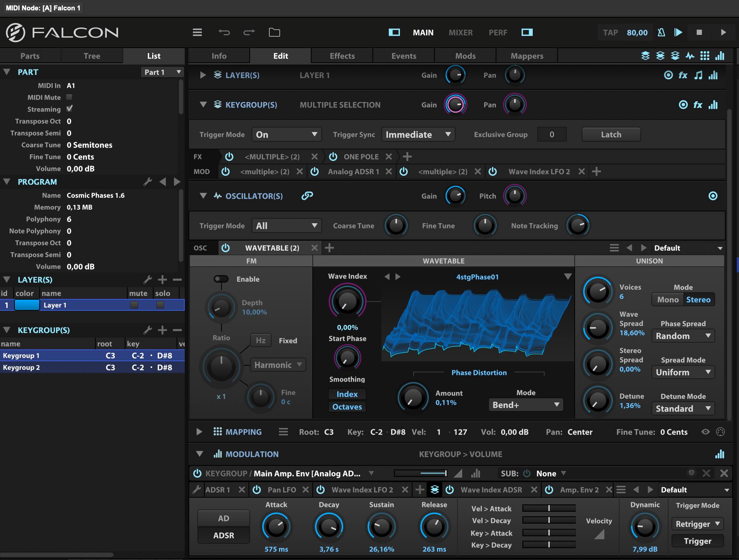739x560 pixels.
Task: Click the undo arrow icon
Action: pyautogui.click(x=224, y=33)
